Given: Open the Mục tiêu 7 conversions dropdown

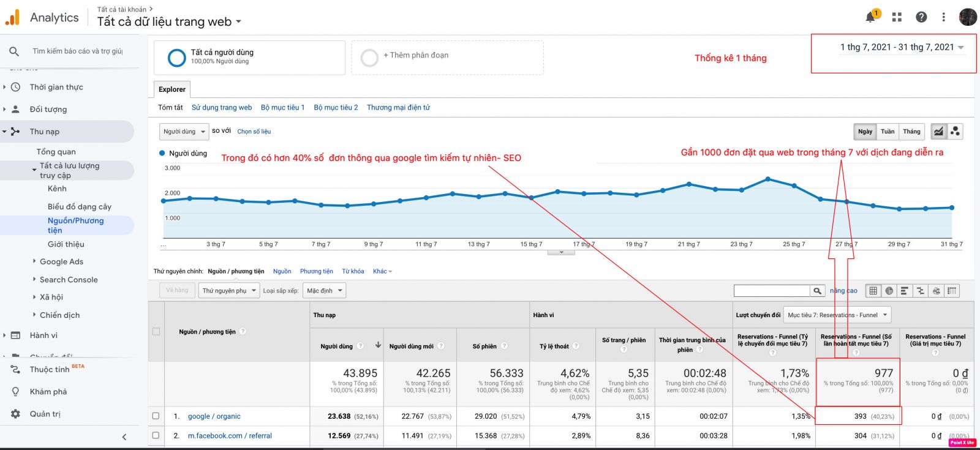Looking at the screenshot, I should click(x=837, y=315).
